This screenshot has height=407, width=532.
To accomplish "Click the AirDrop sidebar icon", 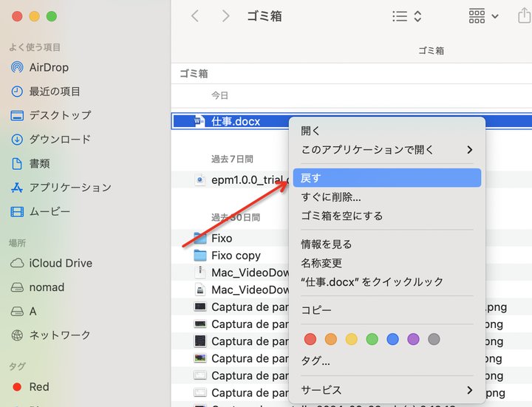I will coord(17,67).
